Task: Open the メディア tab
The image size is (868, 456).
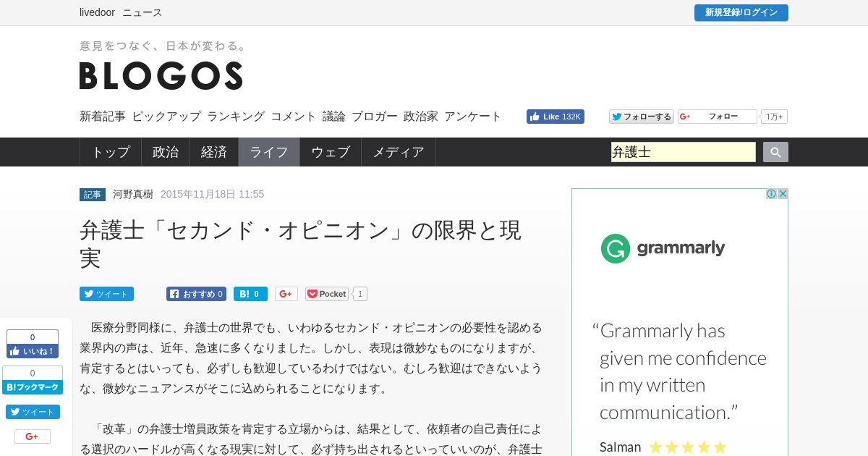Action: [399, 152]
